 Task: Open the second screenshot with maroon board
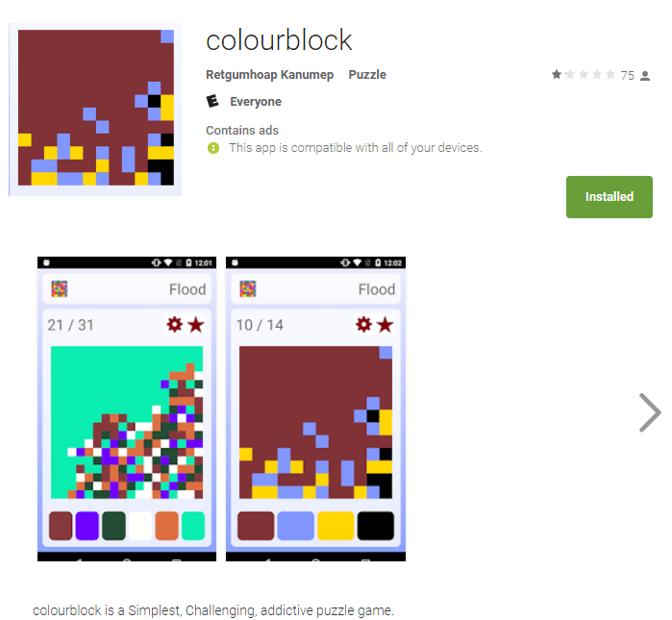click(315, 409)
